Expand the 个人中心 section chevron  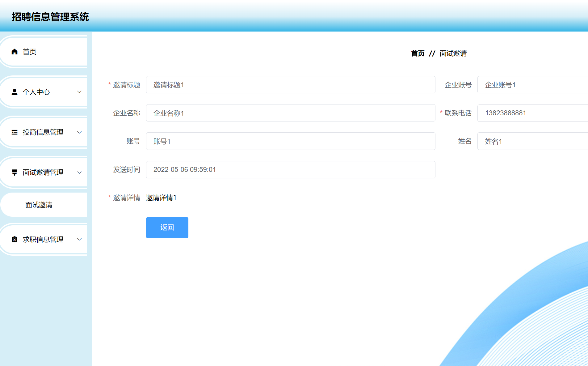click(x=79, y=91)
